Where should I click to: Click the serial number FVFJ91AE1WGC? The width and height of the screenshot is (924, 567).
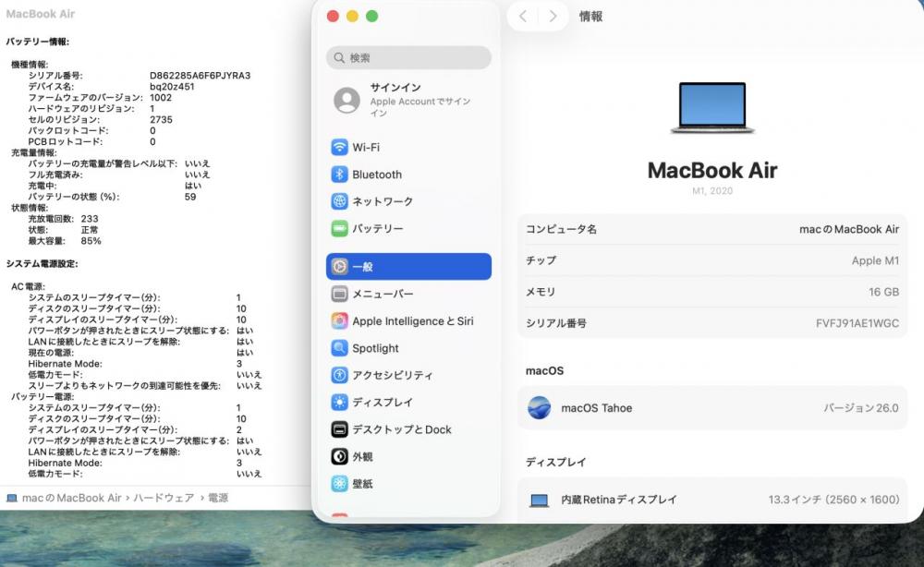tap(857, 322)
